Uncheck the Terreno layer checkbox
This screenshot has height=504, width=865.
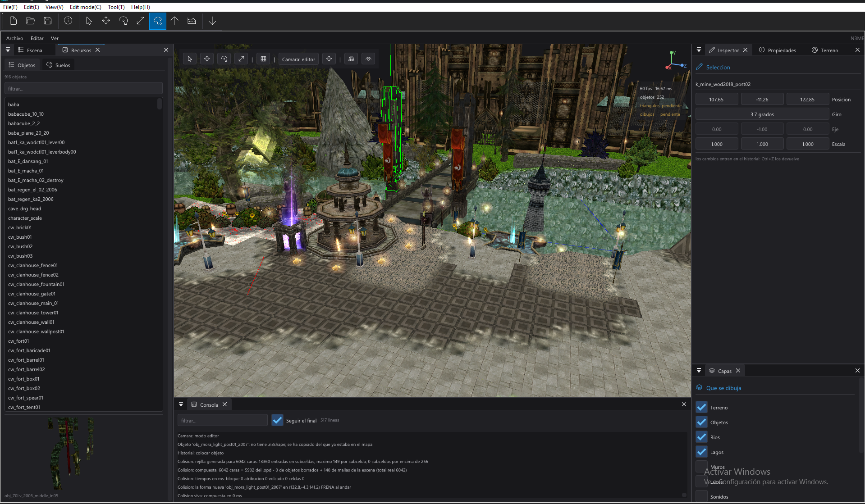[701, 407]
